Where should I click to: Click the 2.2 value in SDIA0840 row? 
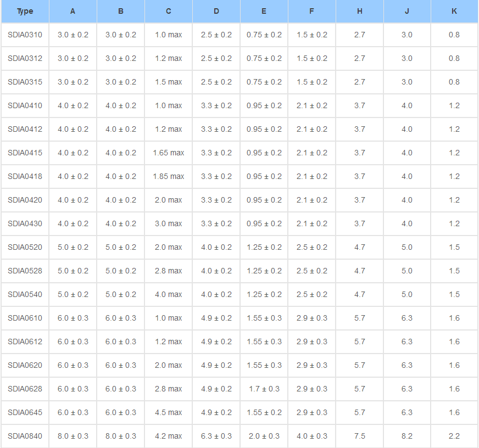(454, 436)
